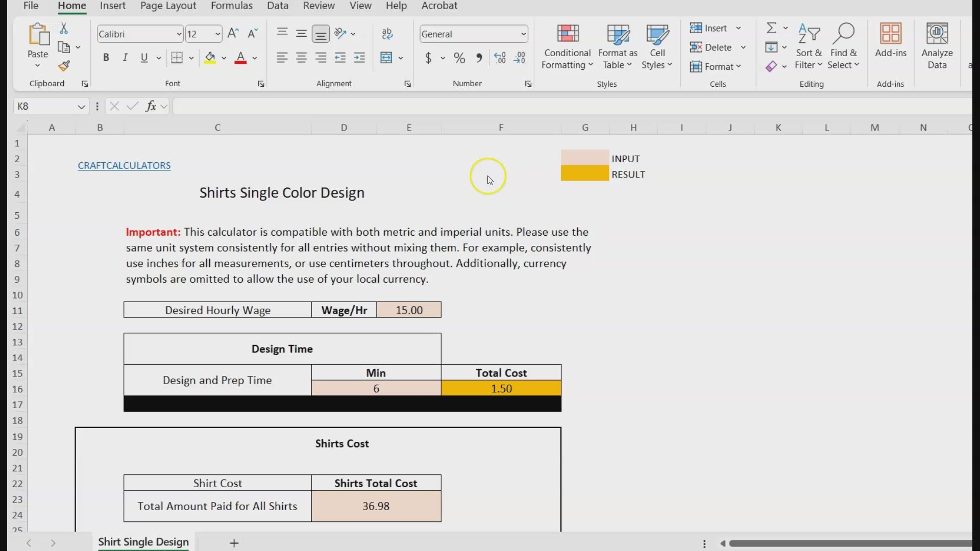
Task: Toggle italic formatting
Action: [125, 58]
